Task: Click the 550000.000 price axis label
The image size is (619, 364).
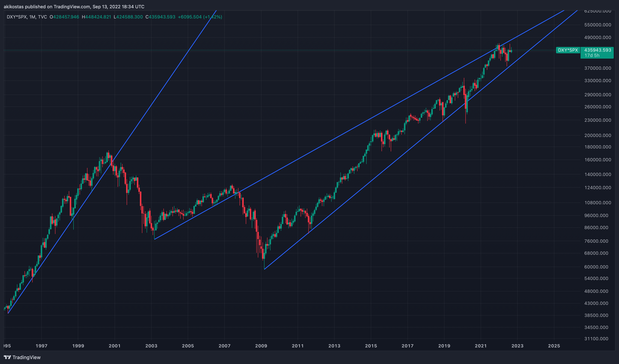Action: click(x=598, y=25)
